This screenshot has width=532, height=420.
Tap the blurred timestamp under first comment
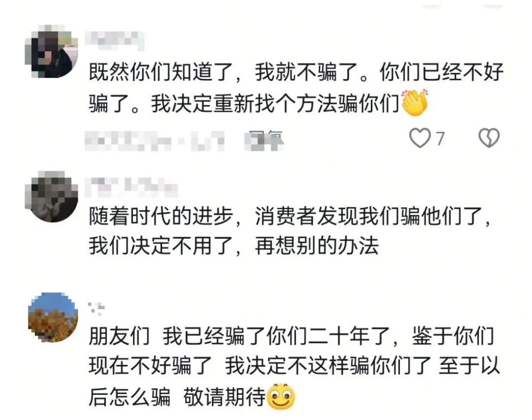[155, 140]
